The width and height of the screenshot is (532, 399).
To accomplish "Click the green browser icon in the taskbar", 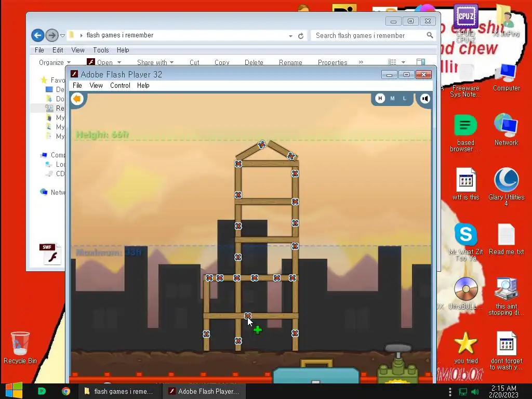I will click(x=42, y=391).
